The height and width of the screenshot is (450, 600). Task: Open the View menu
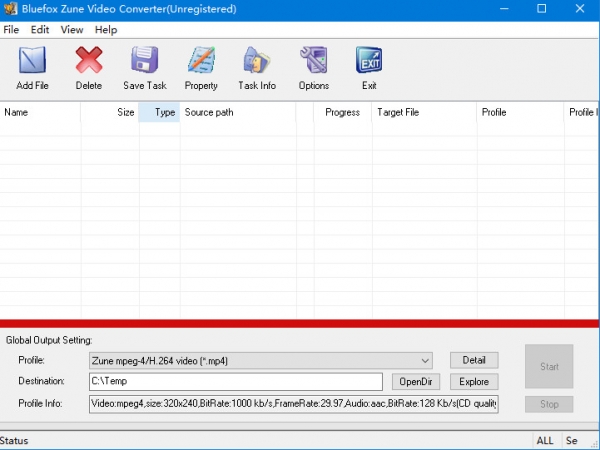point(72,30)
